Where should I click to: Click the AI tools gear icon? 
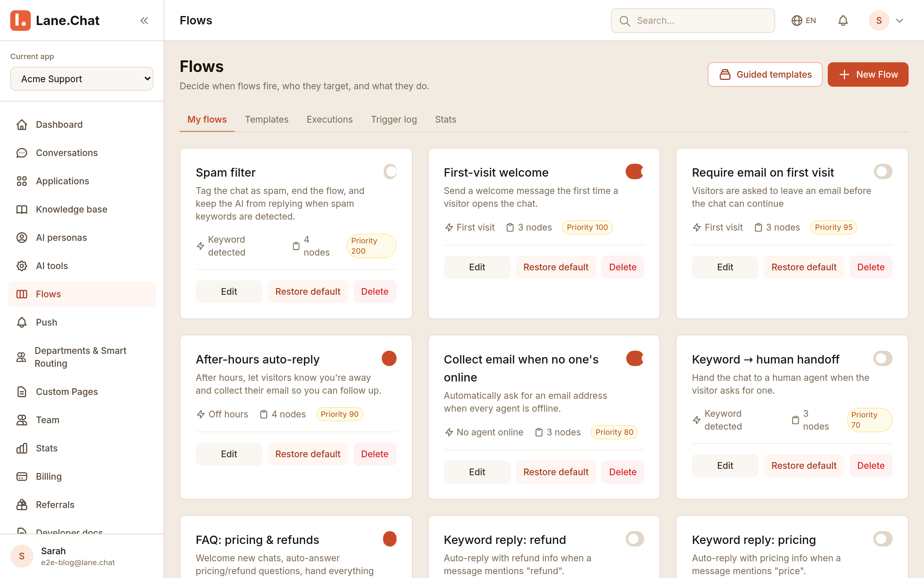pyautogui.click(x=22, y=266)
